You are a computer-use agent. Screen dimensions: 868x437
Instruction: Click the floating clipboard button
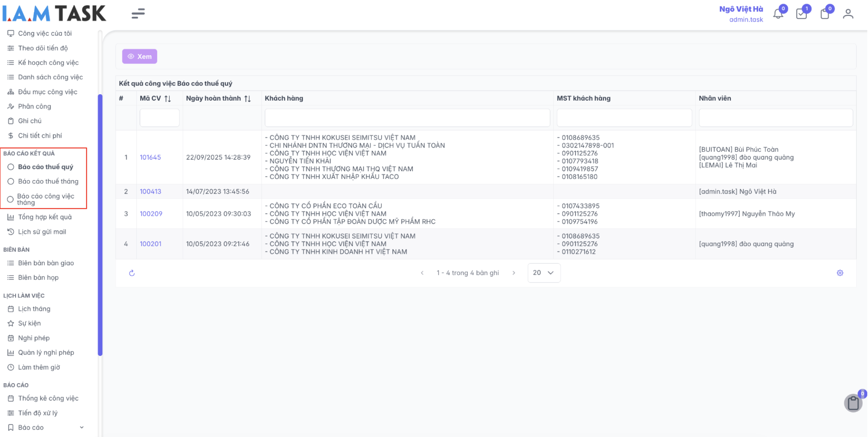point(853,403)
